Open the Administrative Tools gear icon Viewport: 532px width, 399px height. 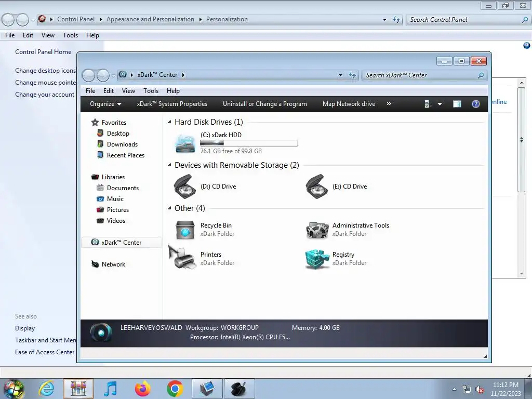point(317,230)
